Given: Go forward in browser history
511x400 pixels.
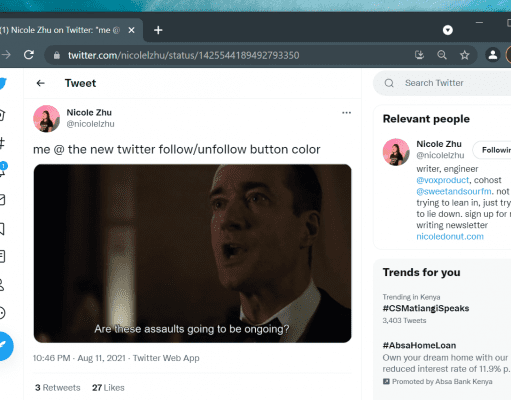Looking at the screenshot, I should [6, 55].
